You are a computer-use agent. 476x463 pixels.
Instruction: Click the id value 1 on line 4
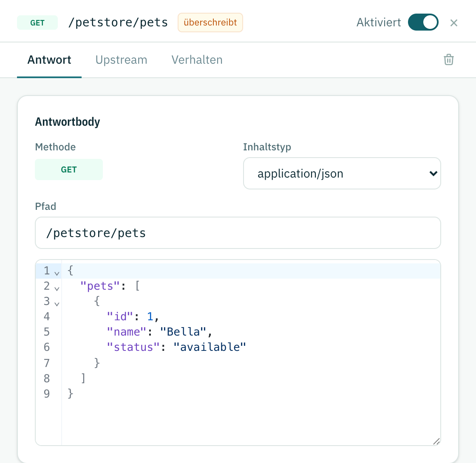(150, 316)
